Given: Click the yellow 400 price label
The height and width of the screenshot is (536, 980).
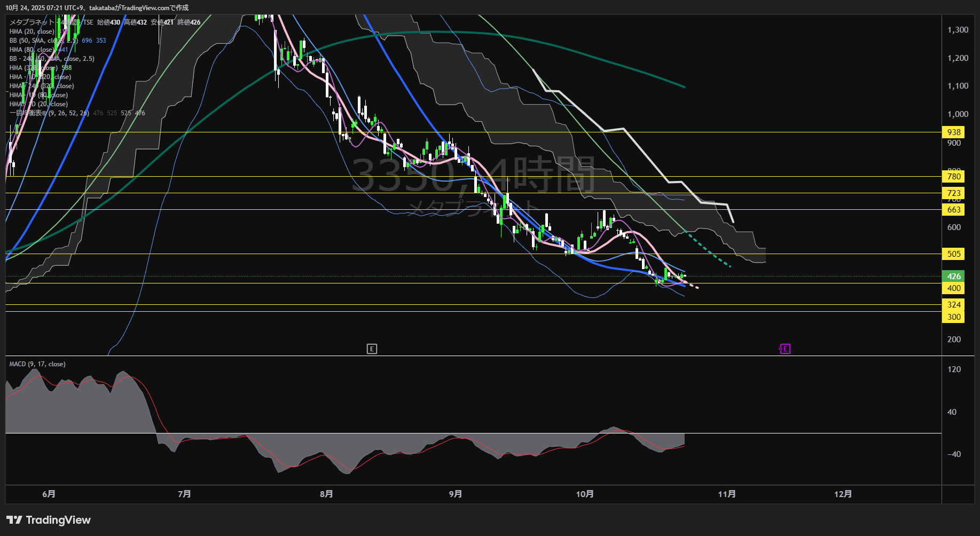Looking at the screenshot, I should [x=953, y=288].
